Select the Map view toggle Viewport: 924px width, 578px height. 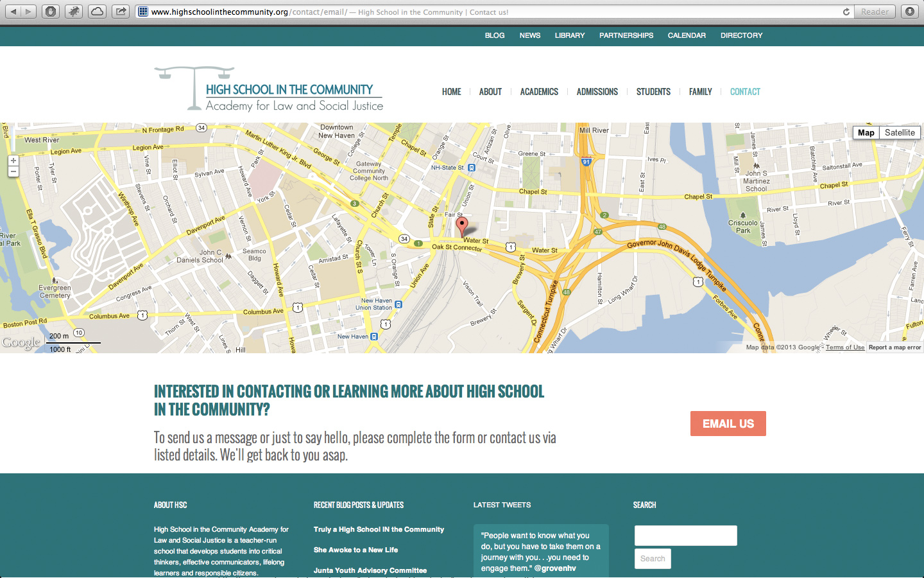pyautogui.click(x=866, y=132)
